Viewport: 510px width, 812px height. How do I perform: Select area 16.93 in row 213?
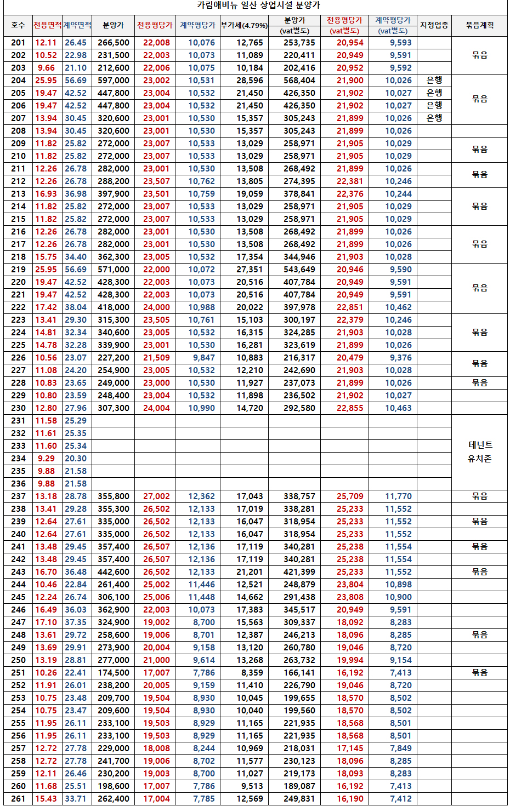point(46,194)
